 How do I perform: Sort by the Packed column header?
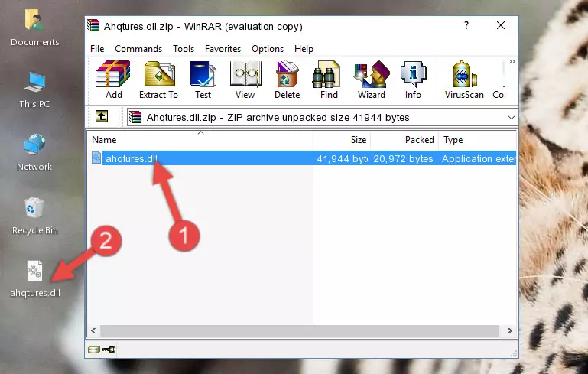point(404,140)
